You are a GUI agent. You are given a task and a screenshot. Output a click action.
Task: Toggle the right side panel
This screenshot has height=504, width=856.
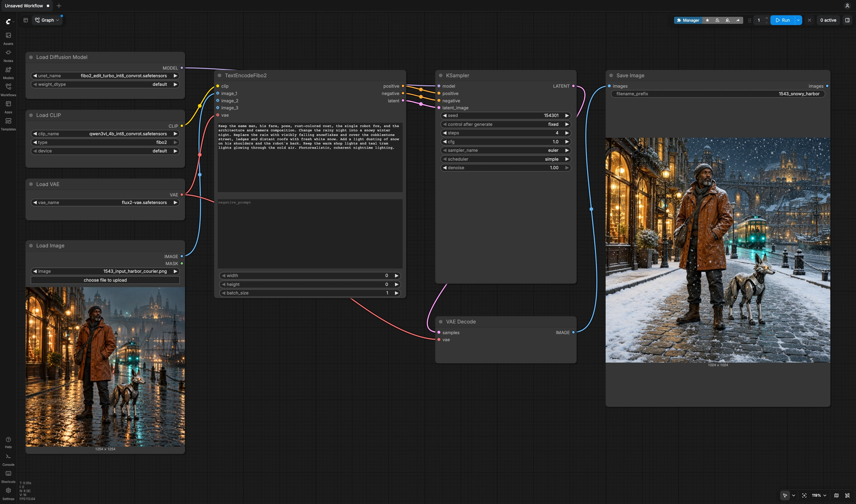(x=847, y=20)
